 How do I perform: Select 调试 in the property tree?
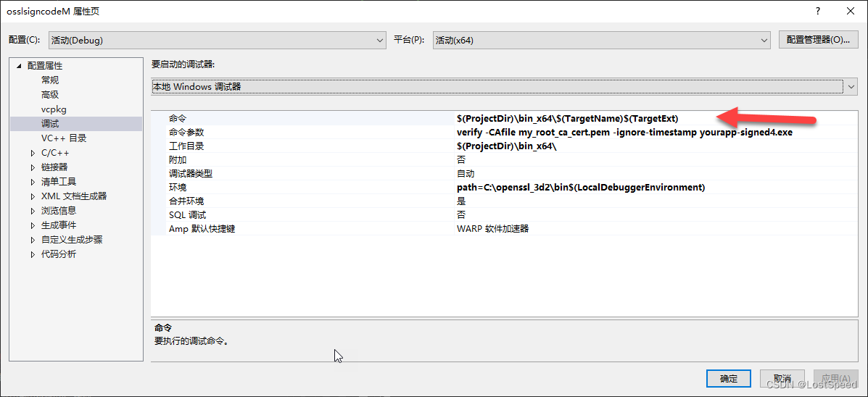50,124
